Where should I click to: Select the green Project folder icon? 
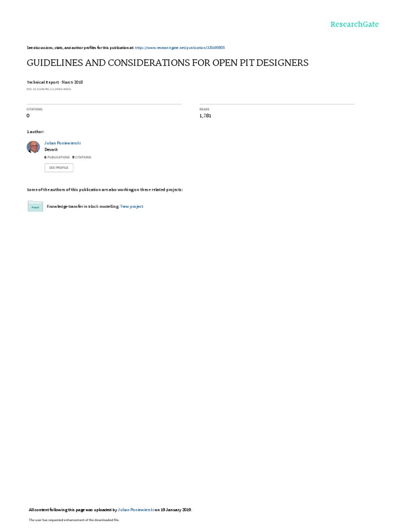35,206
